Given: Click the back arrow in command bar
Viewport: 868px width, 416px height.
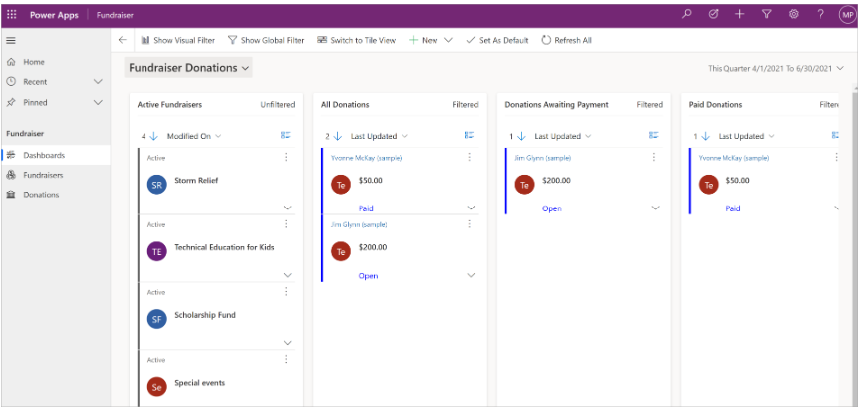Looking at the screenshot, I should (123, 40).
